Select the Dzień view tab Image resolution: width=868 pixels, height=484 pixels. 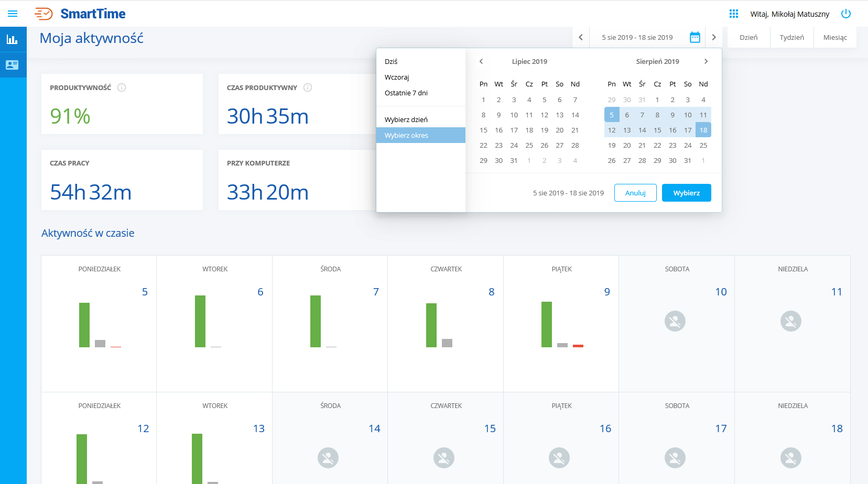pyautogui.click(x=748, y=37)
